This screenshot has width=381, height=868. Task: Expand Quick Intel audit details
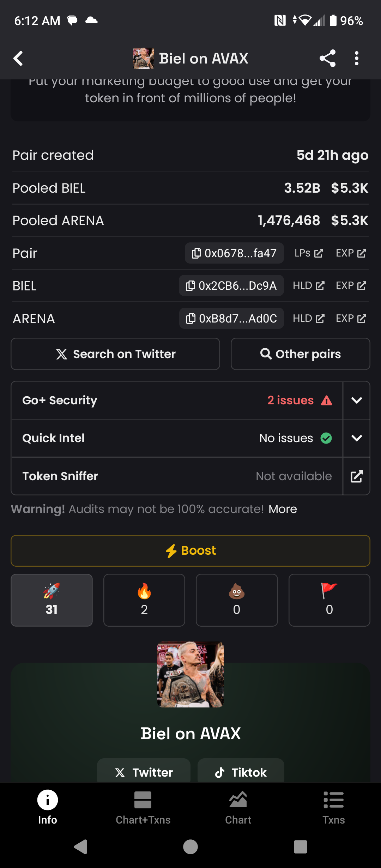tap(356, 438)
